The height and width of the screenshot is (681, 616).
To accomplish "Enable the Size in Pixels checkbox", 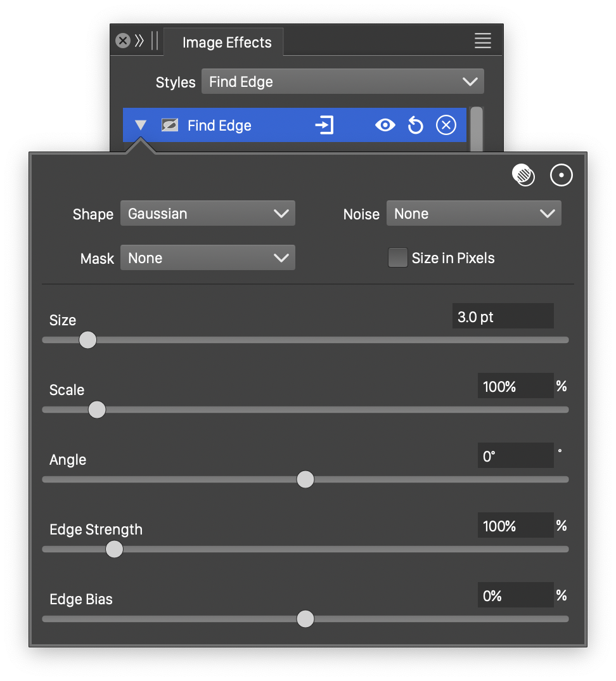I will coord(397,258).
